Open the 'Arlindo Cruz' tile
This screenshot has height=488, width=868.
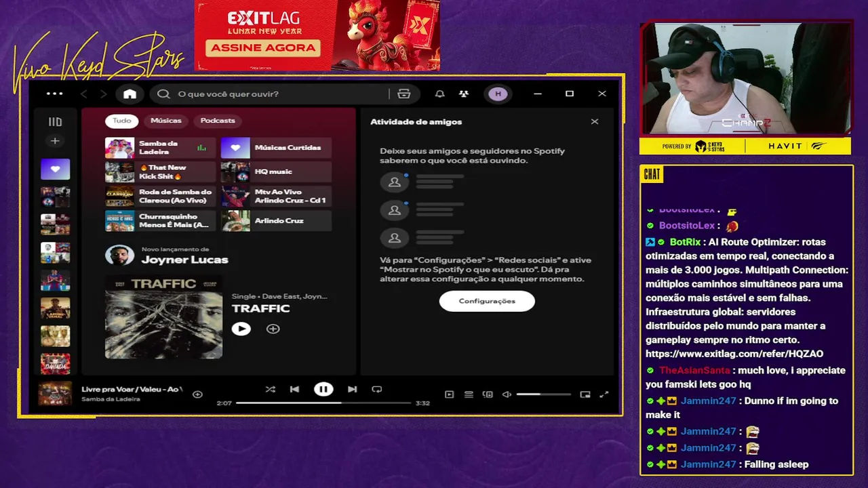coord(276,221)
